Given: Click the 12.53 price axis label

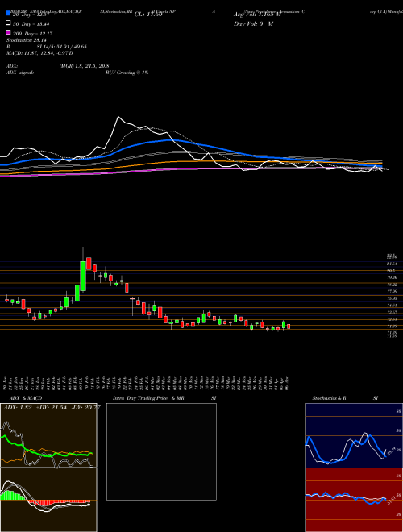Looking at the screenshot, I should (x=393, y=319).
